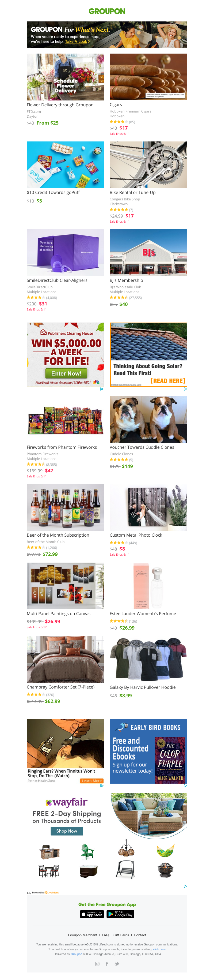Screen dimensions: 214x980
Task: Open the FAQ footer link
Action: coord(105,935)
